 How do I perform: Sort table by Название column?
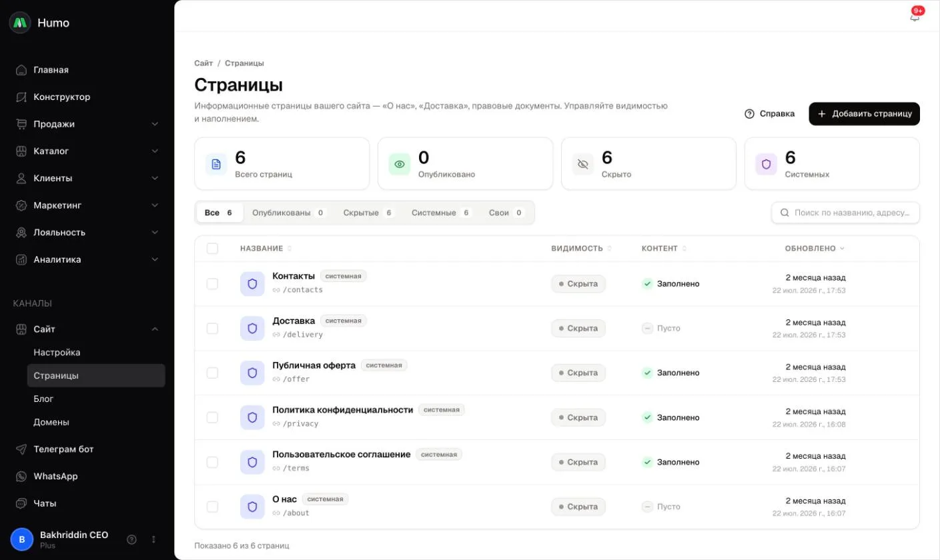266,249
